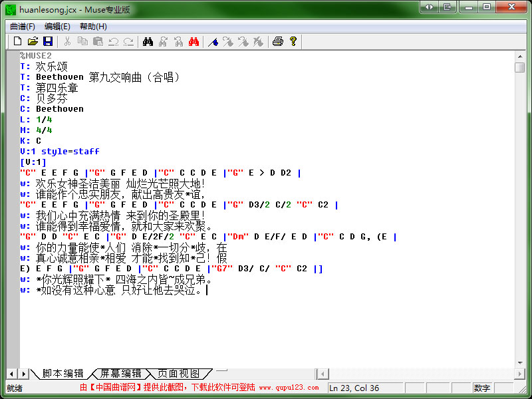Viewport: 532px width, 399px height.
Task: Print the score using the printer icon
Action: pos(277,41)
